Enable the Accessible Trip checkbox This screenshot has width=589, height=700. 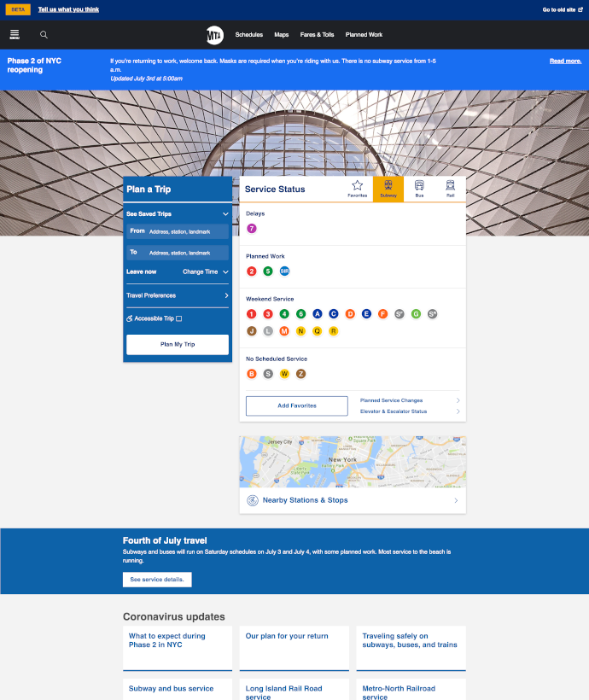[x=178, y=318]
